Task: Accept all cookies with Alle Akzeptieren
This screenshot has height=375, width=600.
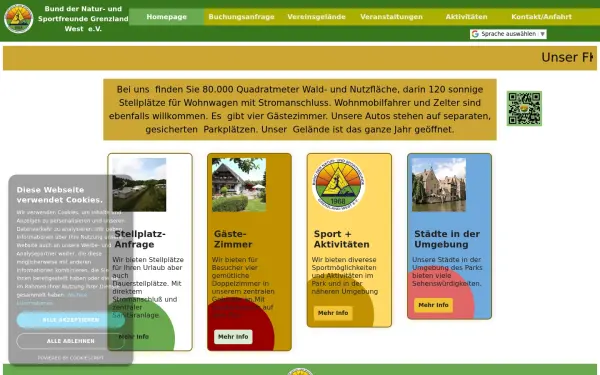Action: (71, 320)
